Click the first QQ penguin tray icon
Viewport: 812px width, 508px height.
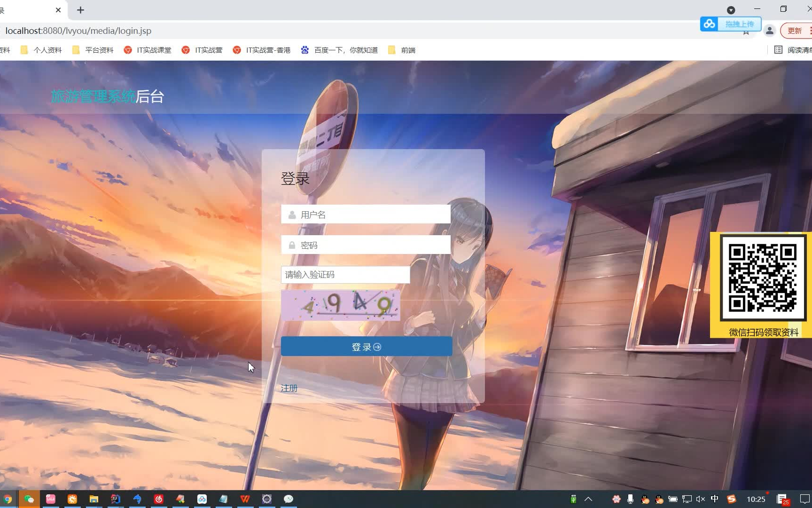tap(645, 499)
